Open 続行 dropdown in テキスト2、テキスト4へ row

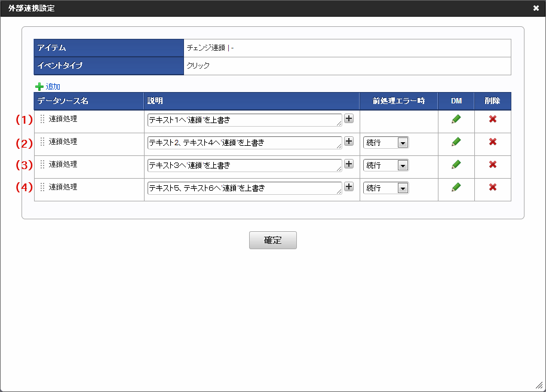pos(386,142)
